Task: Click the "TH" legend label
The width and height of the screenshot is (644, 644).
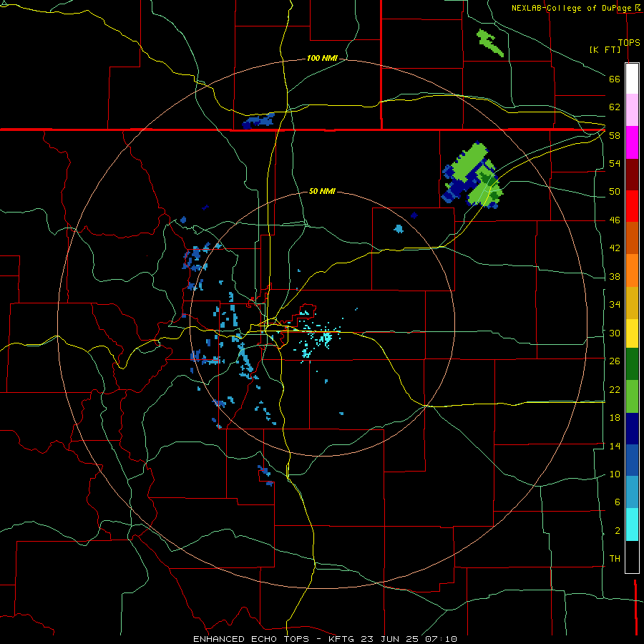Action: [x=615, y=559]
